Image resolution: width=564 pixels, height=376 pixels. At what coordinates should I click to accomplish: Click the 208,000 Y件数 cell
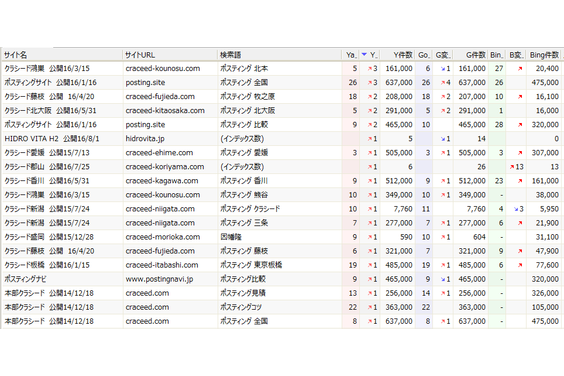(x=399, y=96)
